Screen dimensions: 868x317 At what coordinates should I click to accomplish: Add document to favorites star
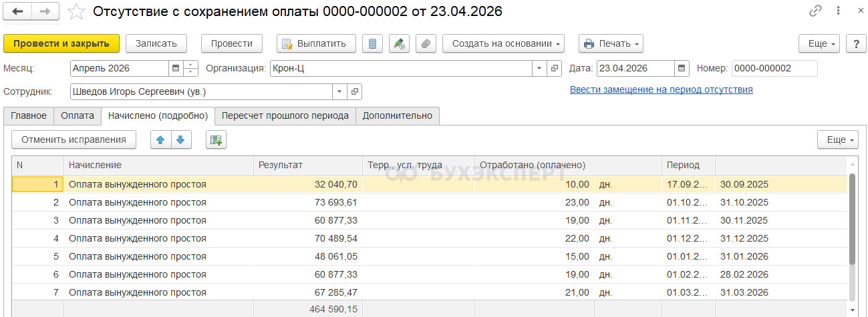tap(77, 11)
